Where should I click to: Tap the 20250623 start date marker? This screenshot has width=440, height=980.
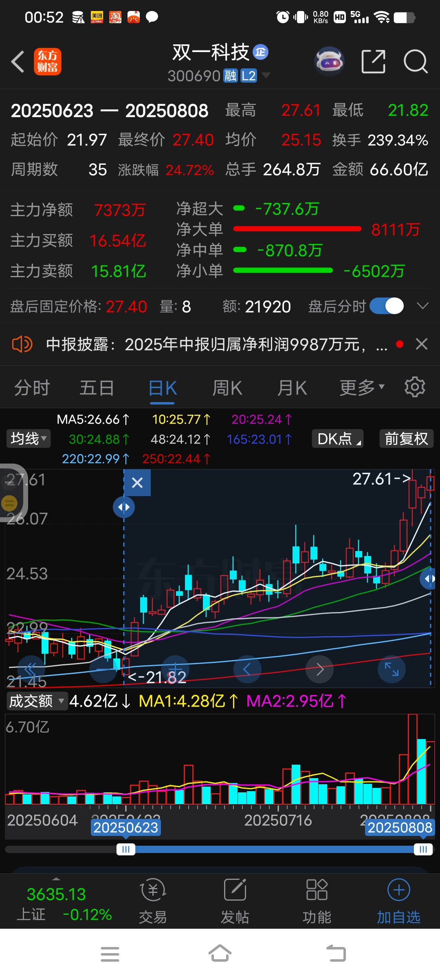click(x=126, y=827)
